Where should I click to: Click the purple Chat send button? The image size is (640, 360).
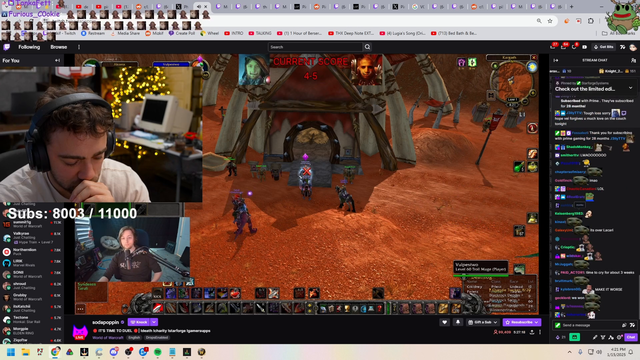pyautogui.click(x=631, y=337)
